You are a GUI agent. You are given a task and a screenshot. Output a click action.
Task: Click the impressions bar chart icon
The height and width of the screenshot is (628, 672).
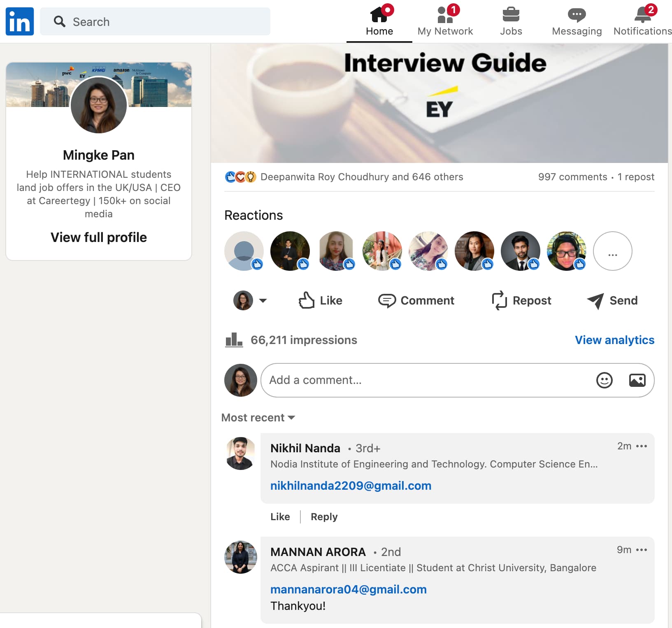234,340
